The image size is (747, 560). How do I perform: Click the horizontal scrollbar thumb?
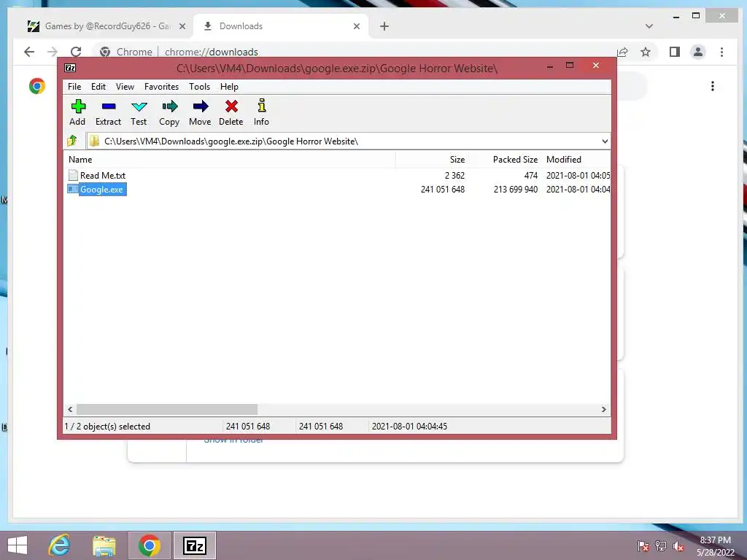tap(167, 410)
